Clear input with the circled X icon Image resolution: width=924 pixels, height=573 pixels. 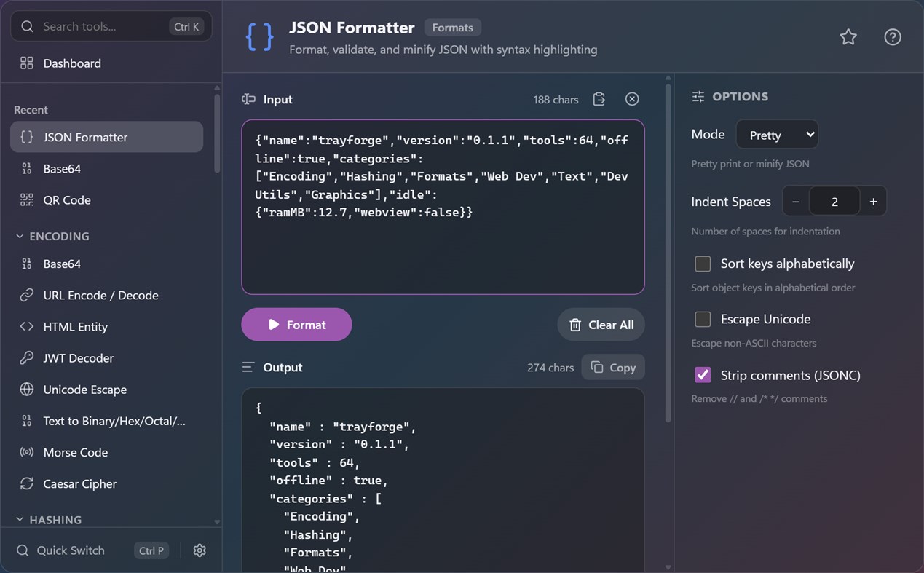(632, 99)
